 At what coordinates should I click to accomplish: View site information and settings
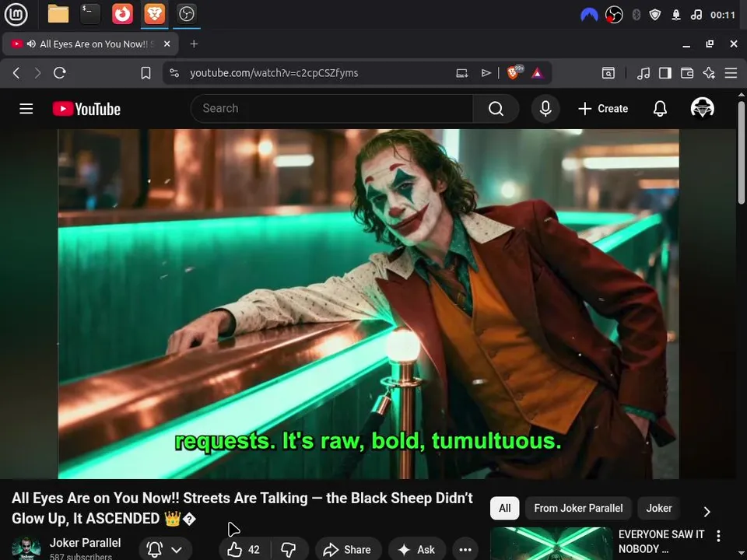click(x=174, y=73)
